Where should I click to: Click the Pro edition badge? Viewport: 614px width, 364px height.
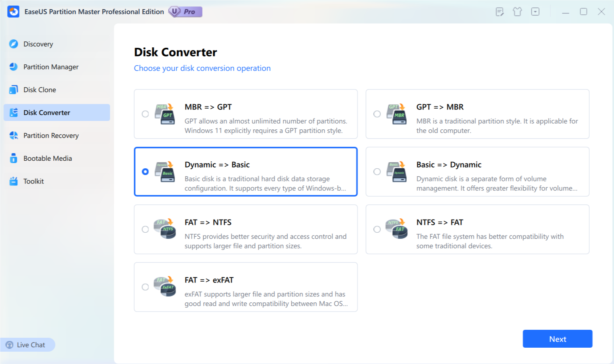coord(185,12)
